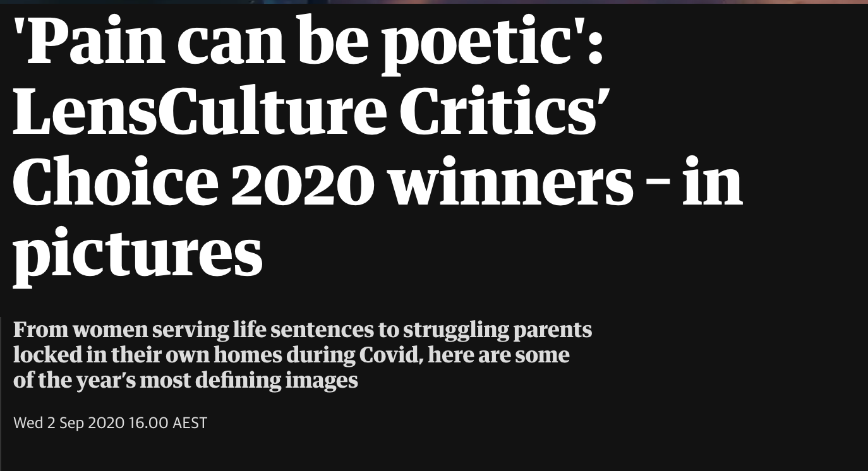
Task: Click "here are some" in the standfirst
Action: pyautogui.click(x=499, y=355)
